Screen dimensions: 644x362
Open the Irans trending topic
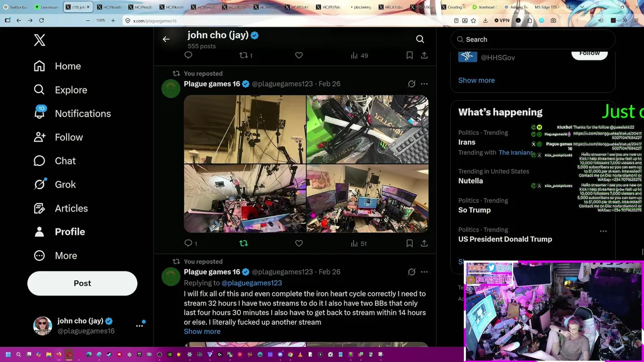(467, 142)
